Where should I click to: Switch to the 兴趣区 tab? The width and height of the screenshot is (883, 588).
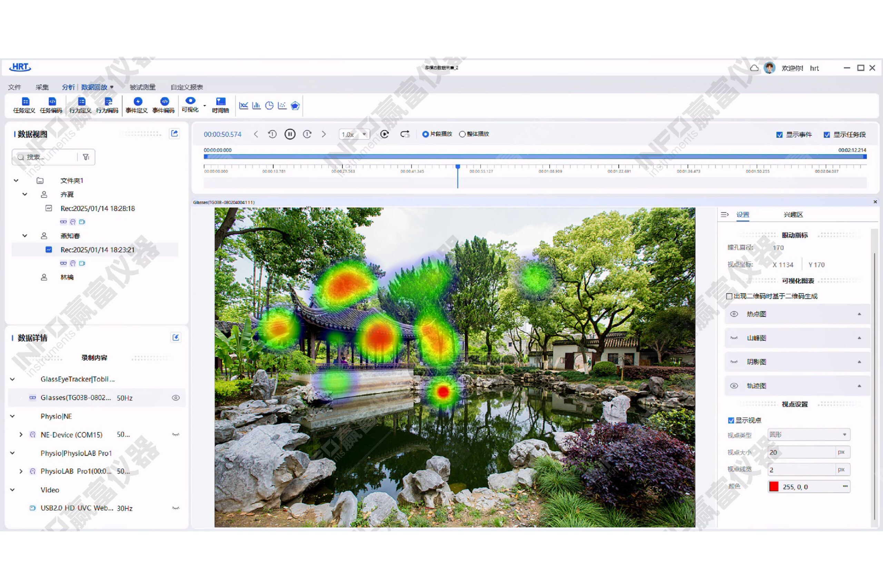793,215
